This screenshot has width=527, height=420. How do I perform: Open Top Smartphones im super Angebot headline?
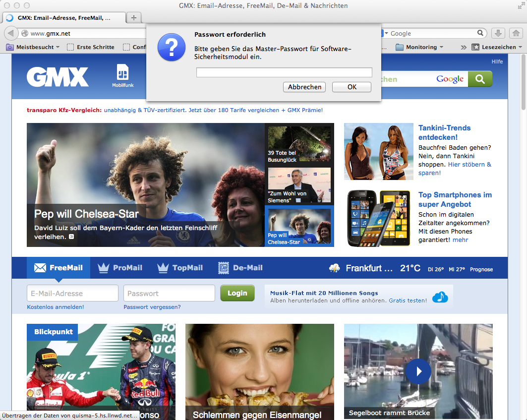[x=455, y=199]
